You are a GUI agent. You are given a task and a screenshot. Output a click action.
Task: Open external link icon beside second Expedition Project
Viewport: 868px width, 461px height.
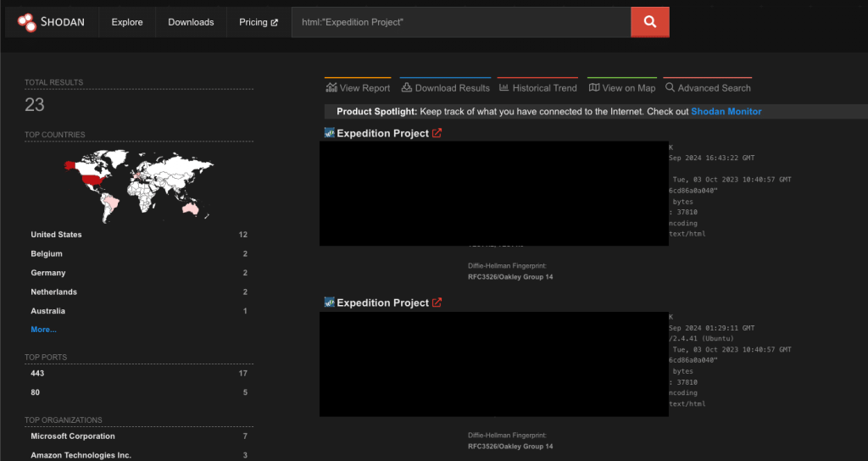point(437,303)
